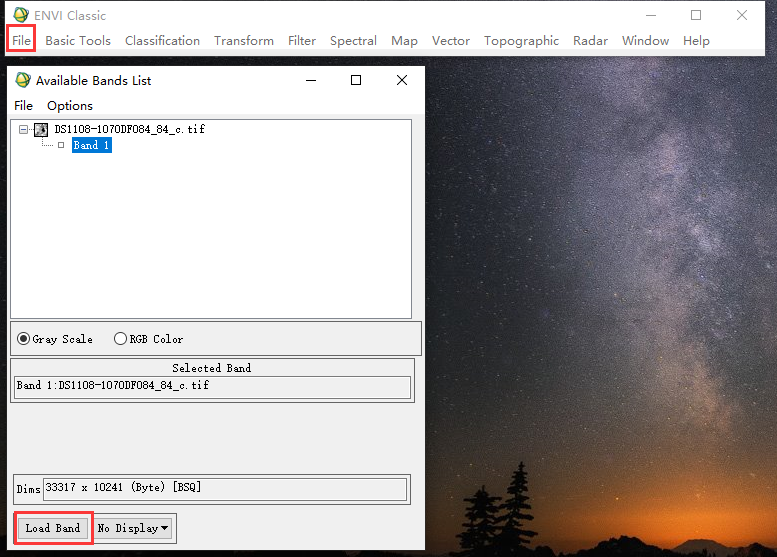Click the Selected Band text field
Screen dimensions: 777x557
212,386
